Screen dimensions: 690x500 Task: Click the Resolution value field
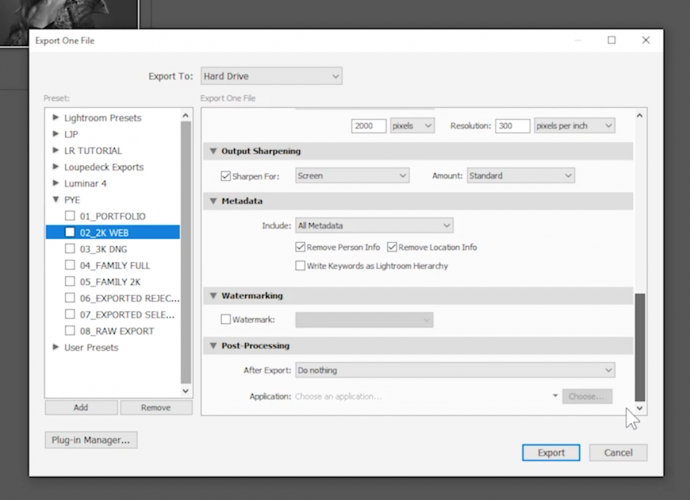[x=512, y=126]
